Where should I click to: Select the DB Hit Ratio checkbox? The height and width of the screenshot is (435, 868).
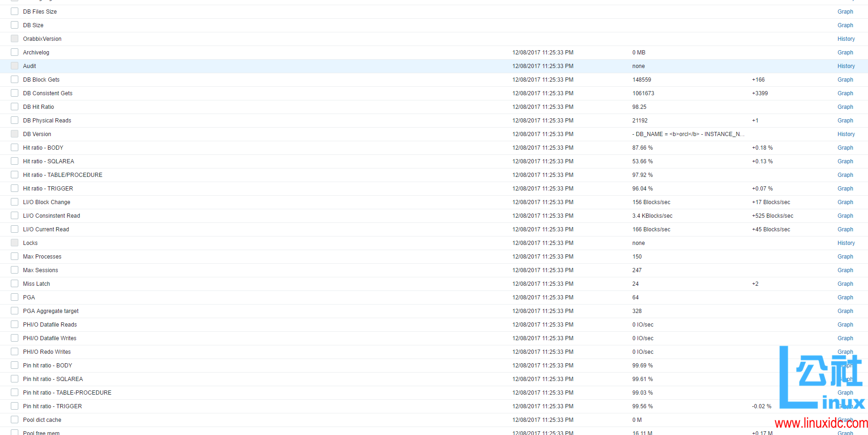[15, 107]
